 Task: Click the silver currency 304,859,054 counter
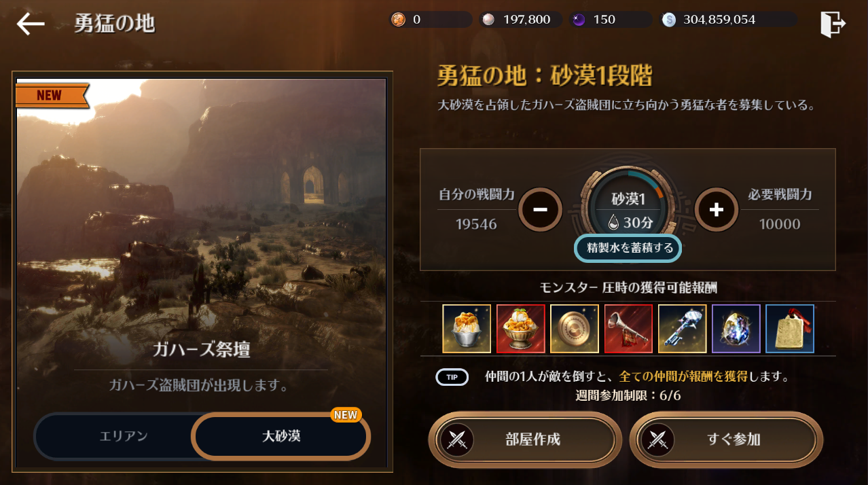pos(728,20)
